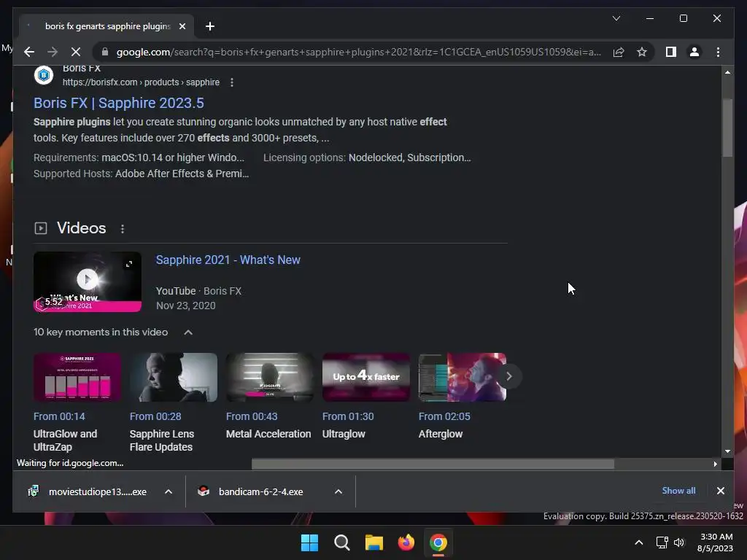Screen dimensions: 747x560
Task: Click the address bar URL
Action: tap(358, 52)
